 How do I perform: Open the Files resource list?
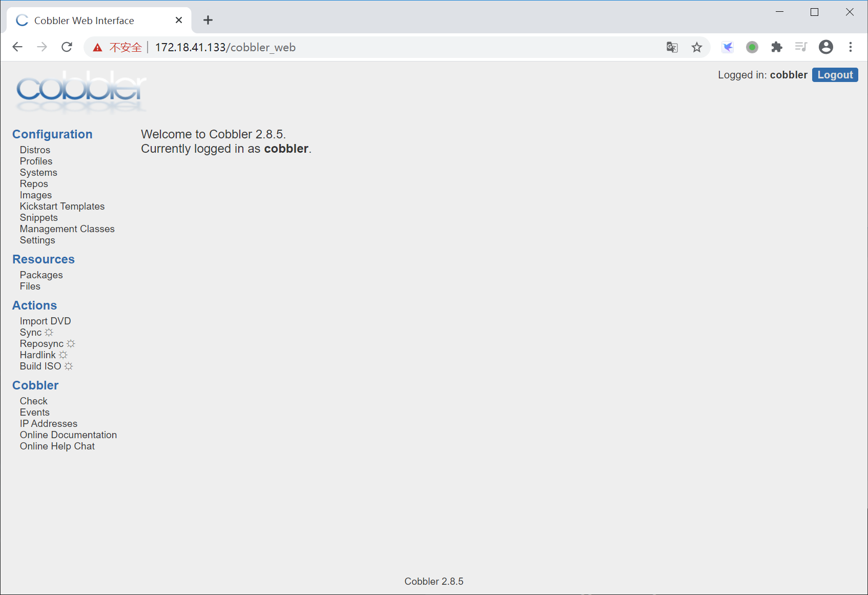click(30, 286)
